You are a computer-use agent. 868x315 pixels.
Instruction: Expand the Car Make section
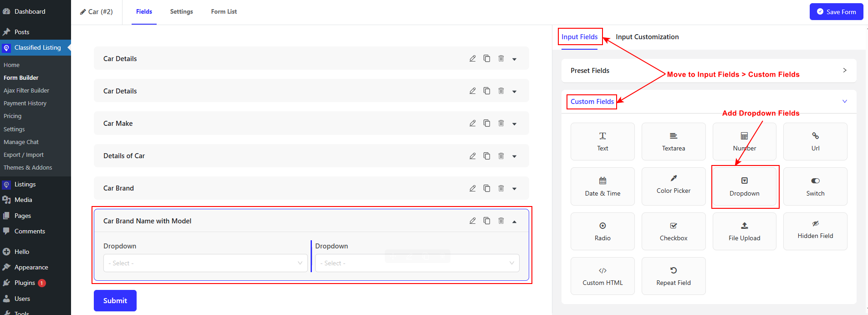pos(515,124)
